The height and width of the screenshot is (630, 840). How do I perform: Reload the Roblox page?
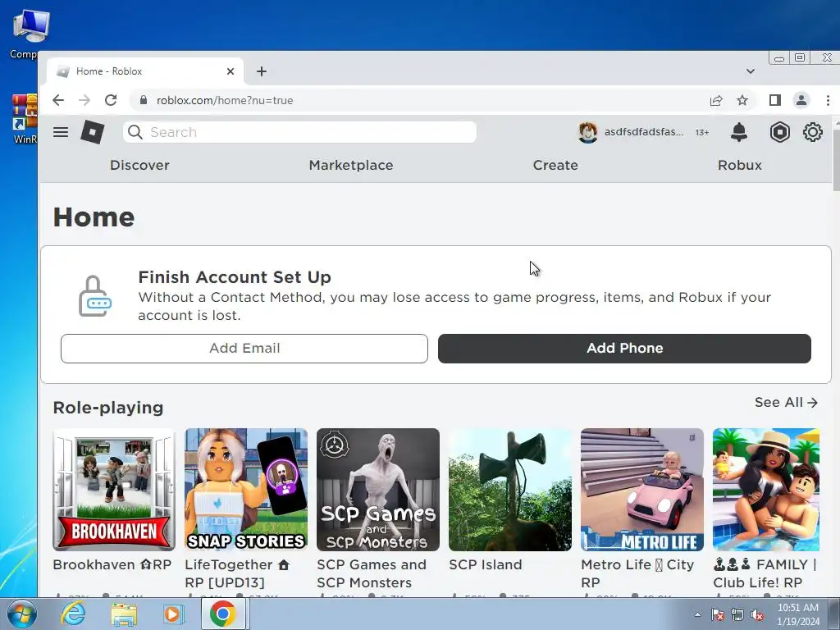click(x=111, y=100)
